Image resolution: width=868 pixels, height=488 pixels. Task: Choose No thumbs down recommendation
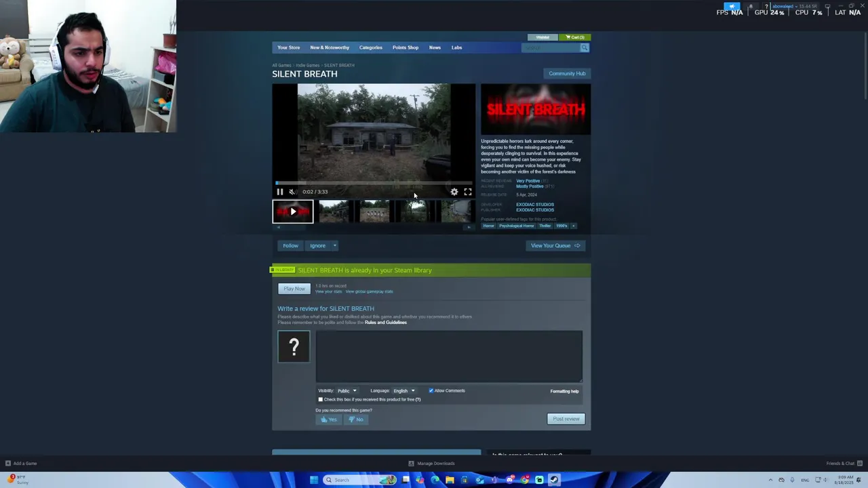(356, 420)
